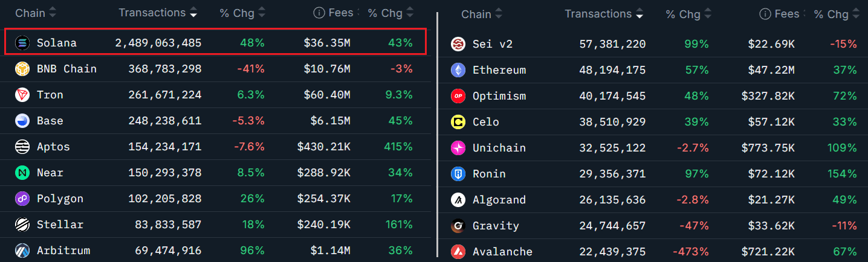868x262 pixels.
Task: Open the Sei v2 chain link
Action: pyautogui.click(x=492, y=44)
